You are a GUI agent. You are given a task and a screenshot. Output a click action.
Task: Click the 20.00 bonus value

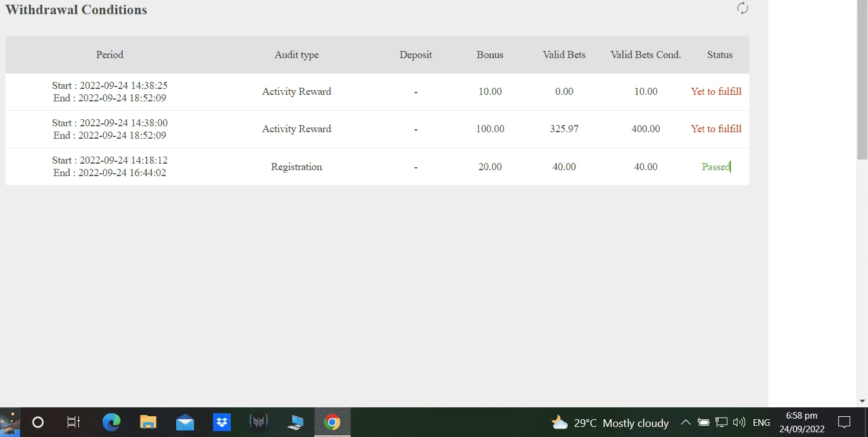pyautogui.click(x=490, y=167)
